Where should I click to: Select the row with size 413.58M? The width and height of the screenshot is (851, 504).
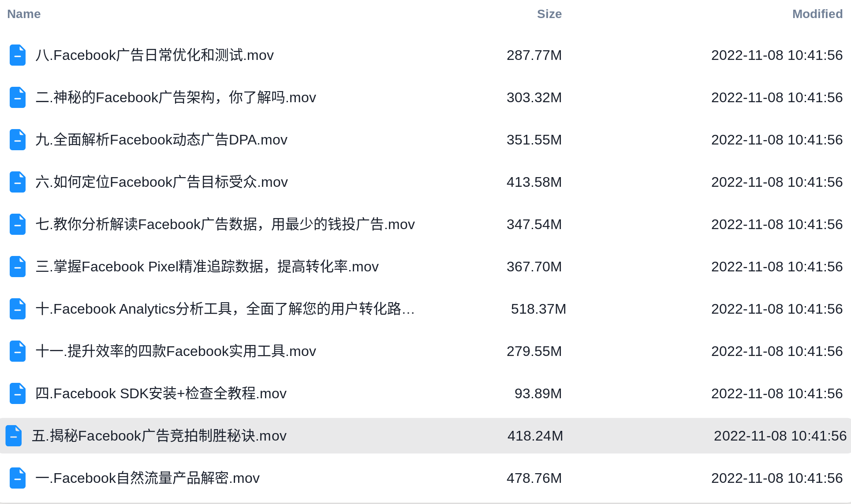pos(425,182)
